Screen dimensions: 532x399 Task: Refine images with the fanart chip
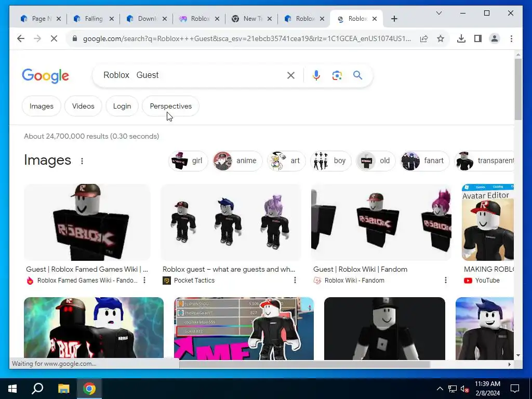(x=425, y=161)
